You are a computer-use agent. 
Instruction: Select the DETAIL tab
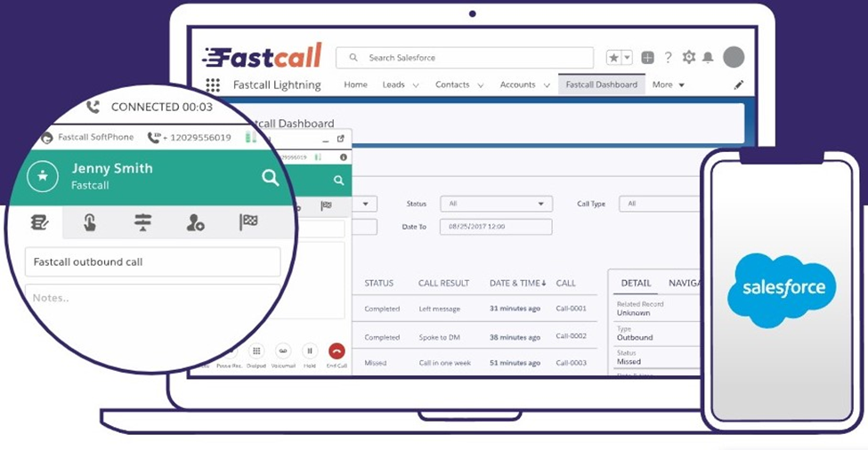[636, 283]
